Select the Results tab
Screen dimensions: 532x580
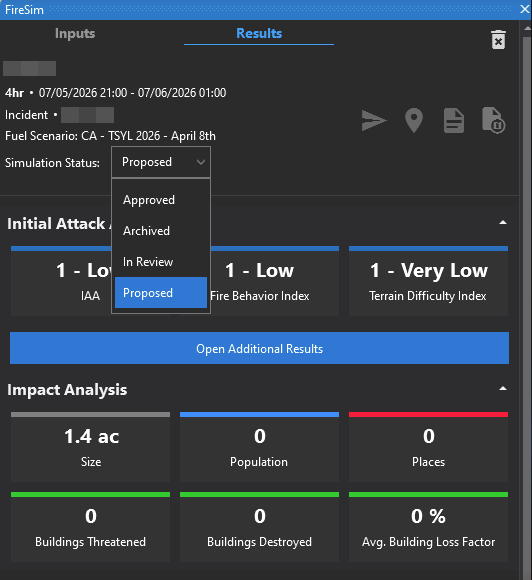coord(259,33)
